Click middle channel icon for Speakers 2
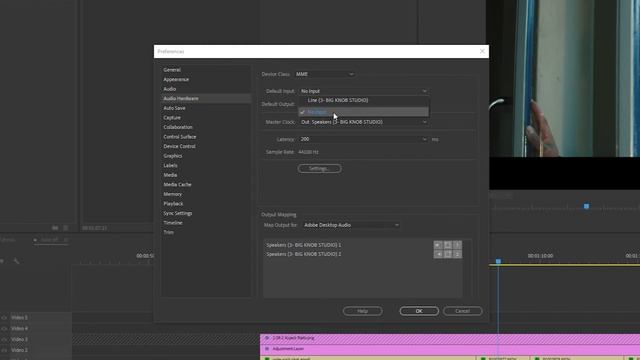 pyautogui.click(x=448, y=254)
